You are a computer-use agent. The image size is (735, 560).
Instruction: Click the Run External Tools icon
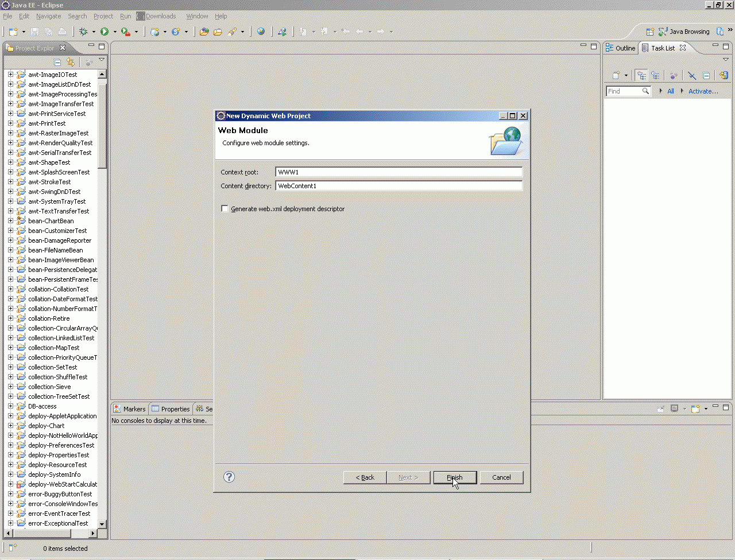click(x=125, y=32)
